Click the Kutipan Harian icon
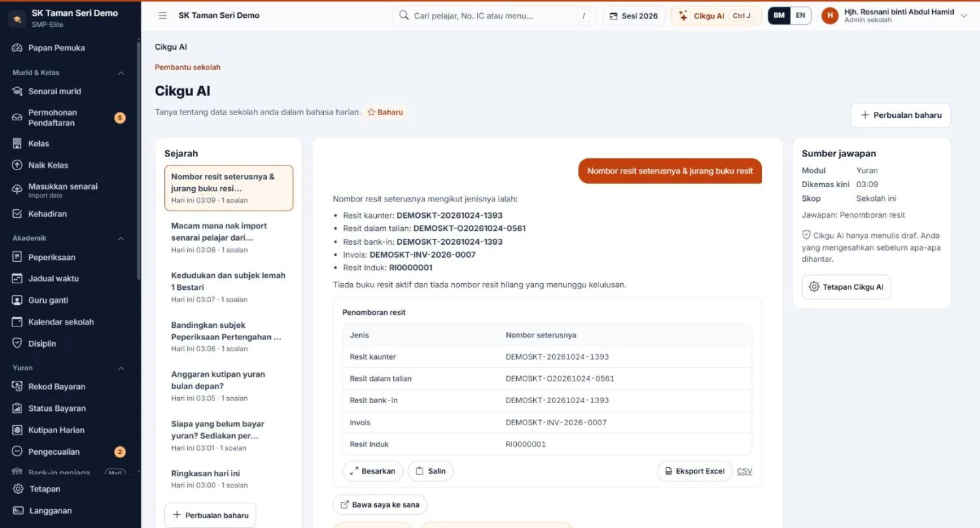The width and height of the screenshot is (980, 528). [x=18, y=430]
